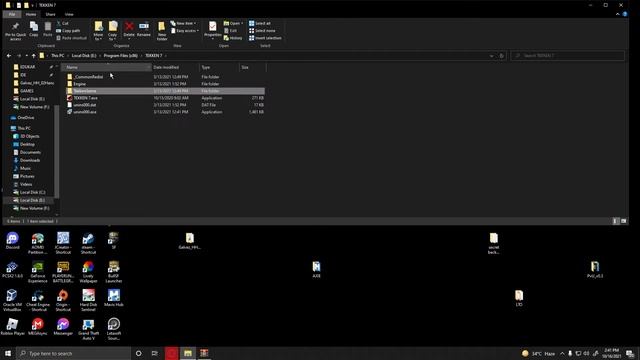
Task: Switch to the Share ribbon tab
Action: [x=50, y=14]
